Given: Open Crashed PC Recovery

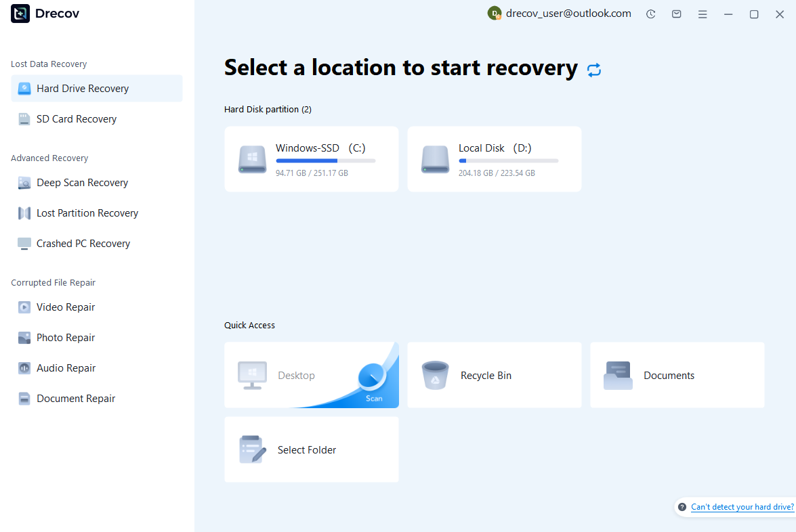Looking at the screenshot, I should (x=83, y=243).
